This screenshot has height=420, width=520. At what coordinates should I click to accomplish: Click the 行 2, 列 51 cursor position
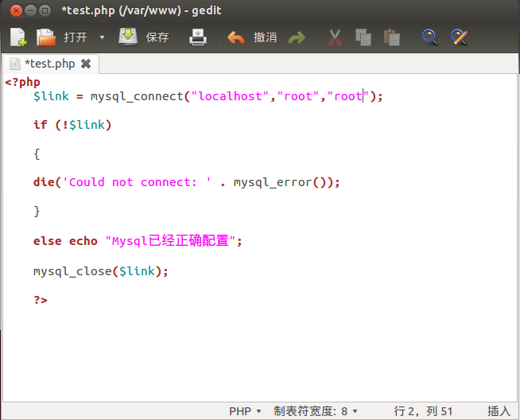pyautogui.click(x=423, y=411)
